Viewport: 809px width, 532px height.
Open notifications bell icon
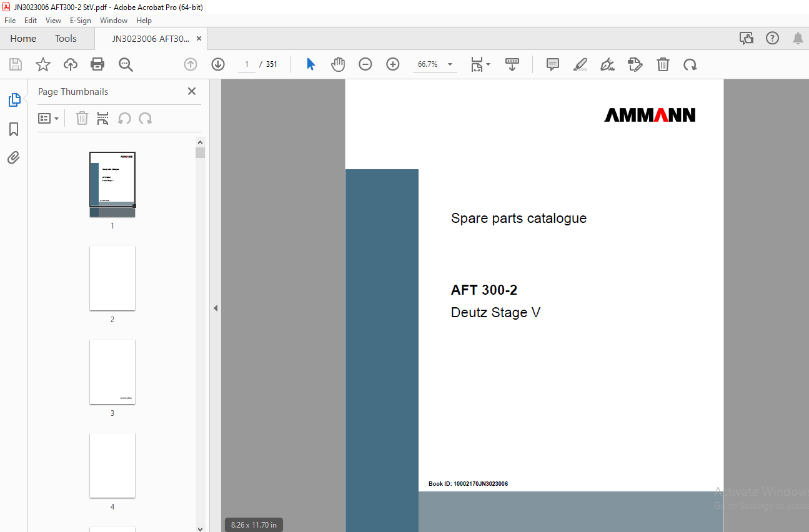[x=798, y=39]
